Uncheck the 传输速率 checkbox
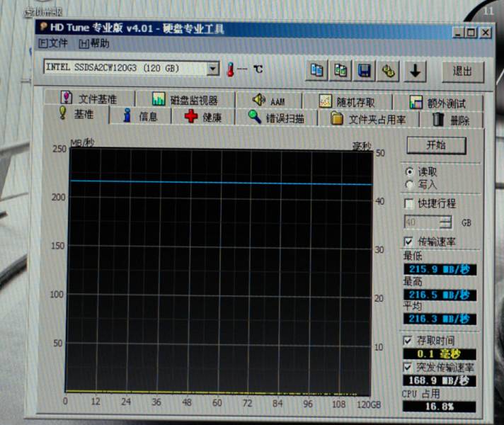 pyautogui.click(x=409, y=242)
